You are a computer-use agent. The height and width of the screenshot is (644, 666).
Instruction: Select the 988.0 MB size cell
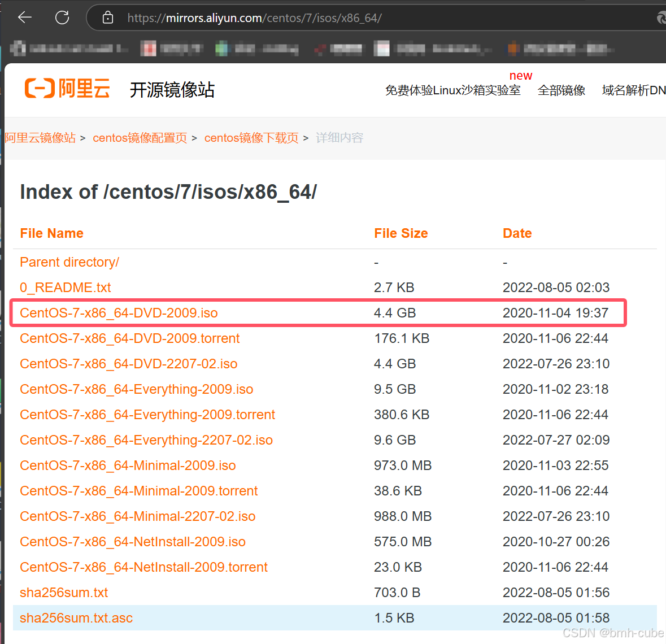click(x=403, y=516)
